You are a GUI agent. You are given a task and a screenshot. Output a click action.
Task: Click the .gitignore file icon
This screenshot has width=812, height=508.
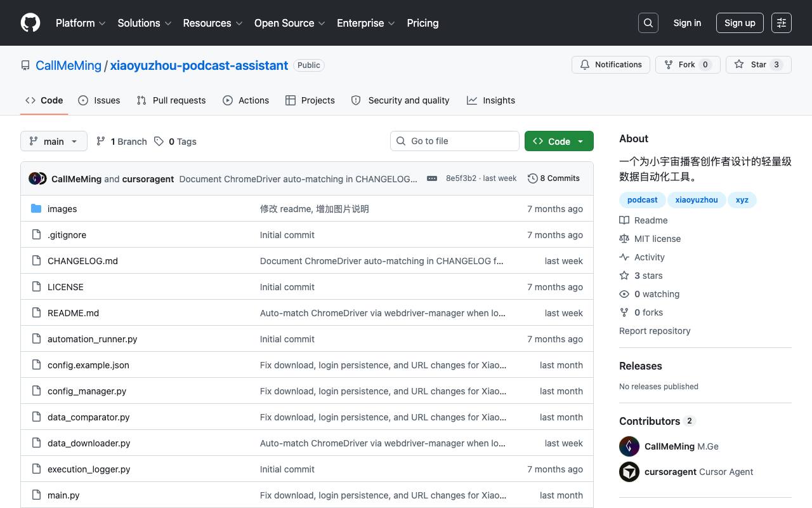coord(36,235)
